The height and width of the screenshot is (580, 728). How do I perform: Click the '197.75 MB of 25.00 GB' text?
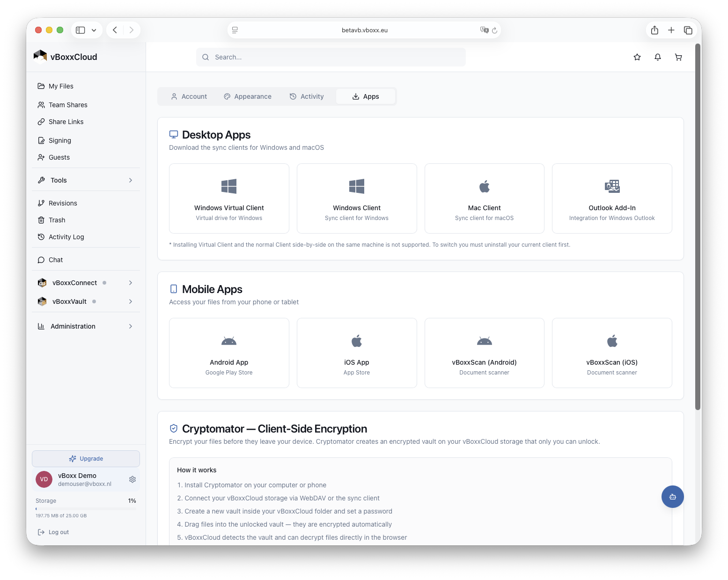pos(61,516)
